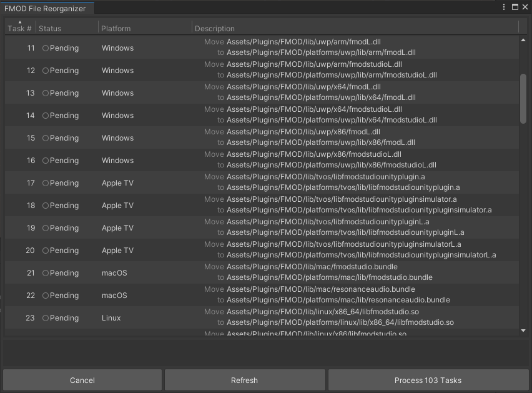The width and height of the screenshot is (532, 393).
Task: Select task 19 Apple TV row
Action: [262, 228]
